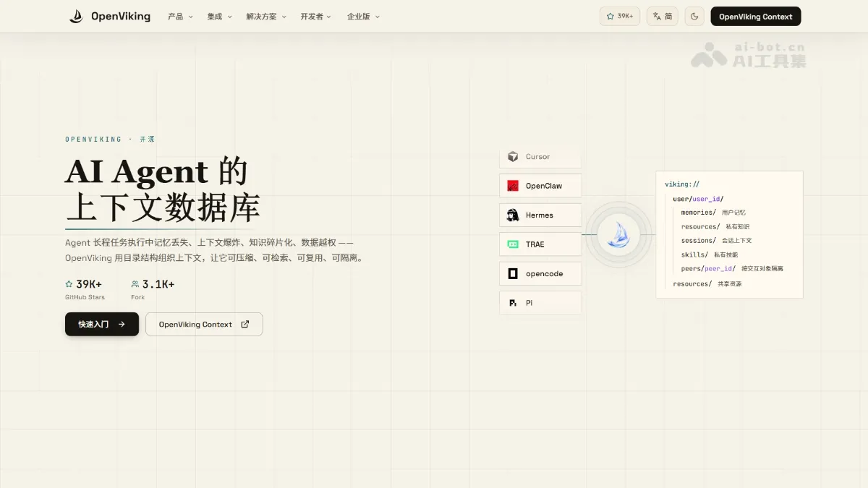This screenshot has height=488, width=868.
Task: Select the TRAE integration card
Action: tap(540, 244)
